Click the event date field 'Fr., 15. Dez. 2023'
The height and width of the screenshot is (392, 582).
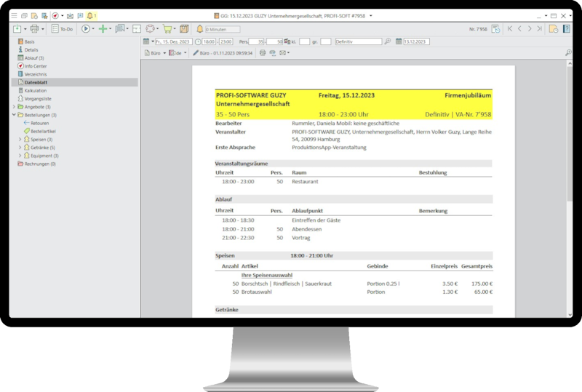coord(173,41)
